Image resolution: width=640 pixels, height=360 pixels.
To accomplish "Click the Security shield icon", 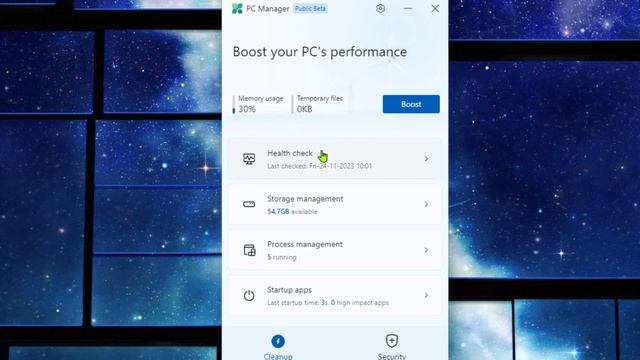I will tap(391, 340).
